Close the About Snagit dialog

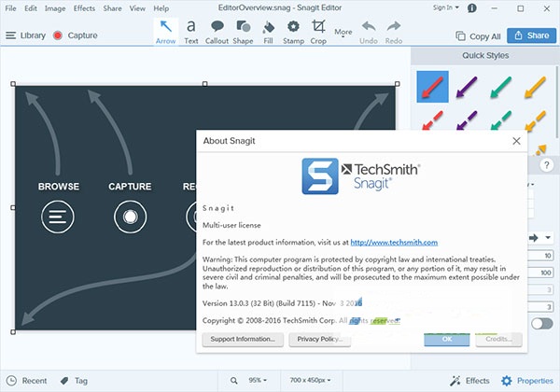coord(516,141)
